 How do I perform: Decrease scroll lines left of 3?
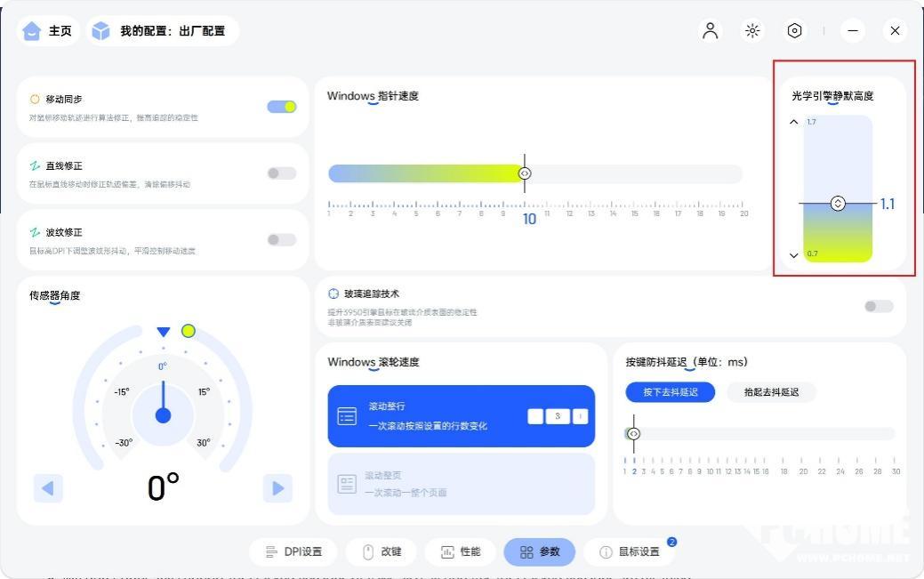[535, 416]
